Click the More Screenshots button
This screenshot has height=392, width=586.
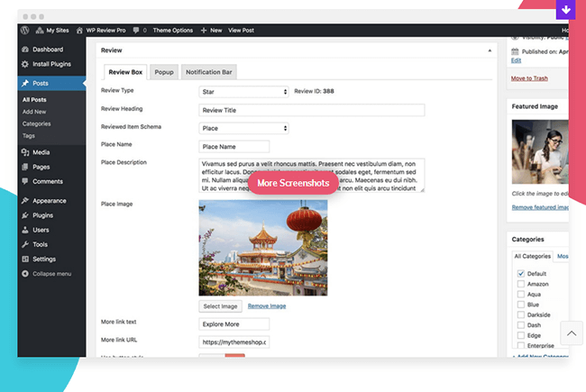click(293, 183)
